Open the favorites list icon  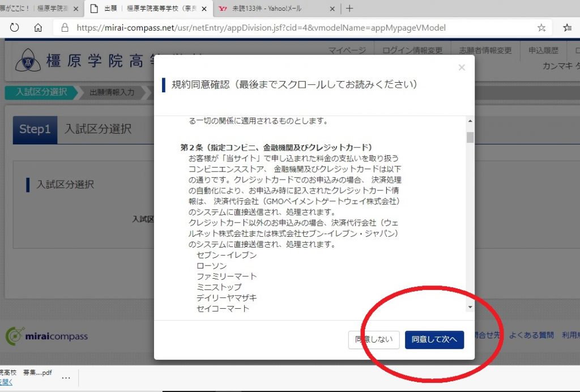click(568, 27)
